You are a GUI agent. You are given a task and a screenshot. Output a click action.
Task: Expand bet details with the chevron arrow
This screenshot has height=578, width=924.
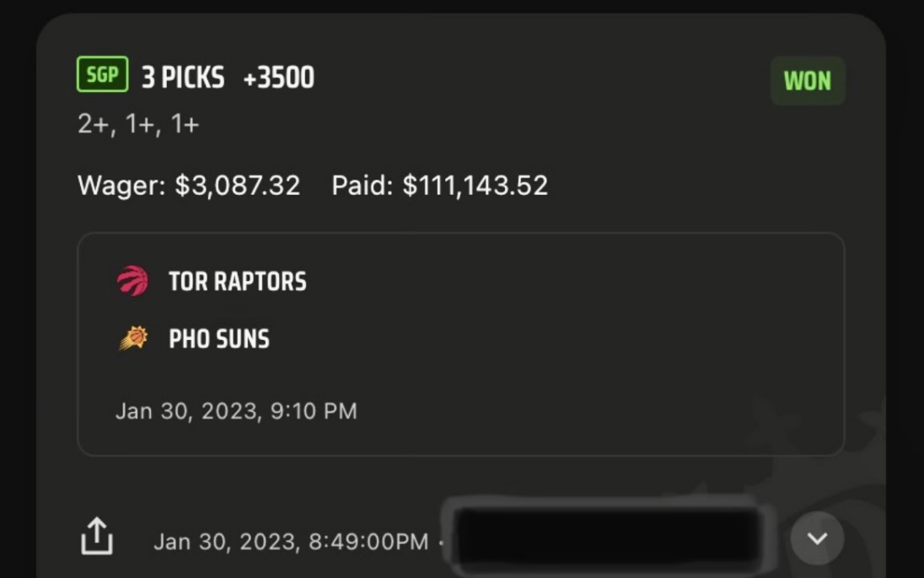tap(817, 538)
